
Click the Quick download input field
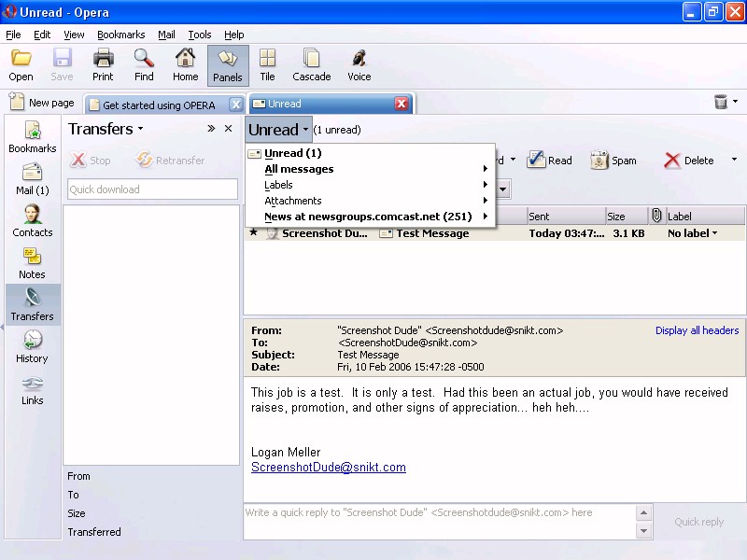pyautogui.click(x=152, y=189)
